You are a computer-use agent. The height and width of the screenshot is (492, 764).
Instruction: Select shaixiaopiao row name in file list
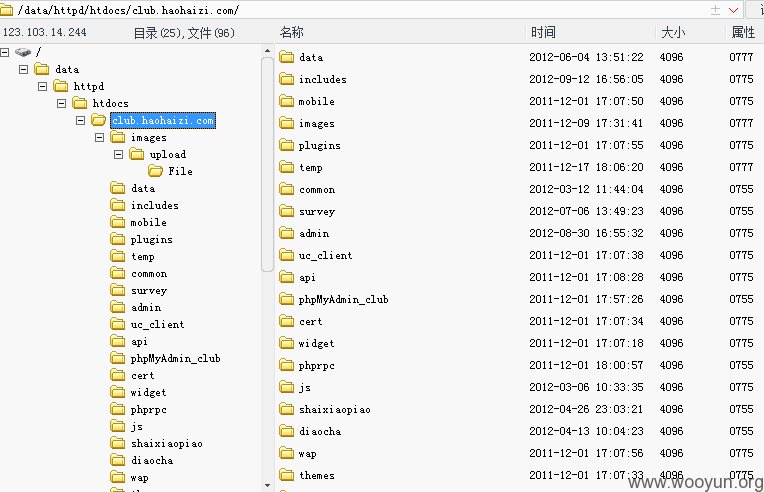point(335,409)
